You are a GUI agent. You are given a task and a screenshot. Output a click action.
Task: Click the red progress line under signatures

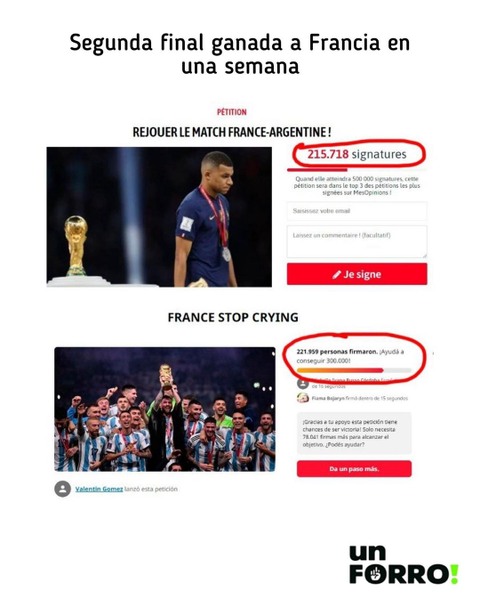point(317,170)
